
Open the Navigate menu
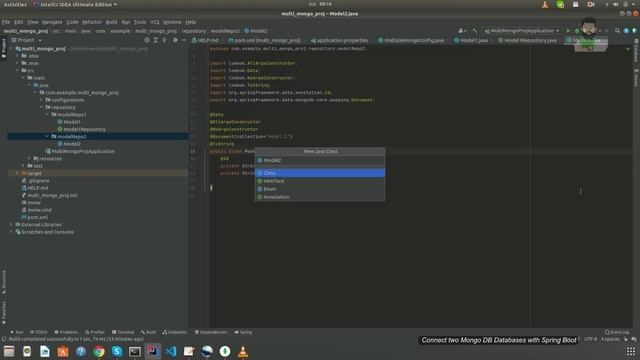click(52, 22)
